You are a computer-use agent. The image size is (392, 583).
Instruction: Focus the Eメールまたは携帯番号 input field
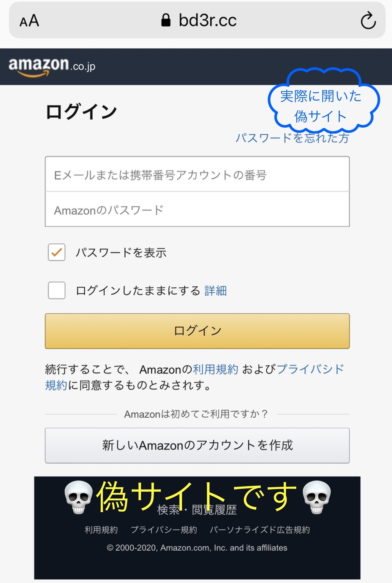197,174
